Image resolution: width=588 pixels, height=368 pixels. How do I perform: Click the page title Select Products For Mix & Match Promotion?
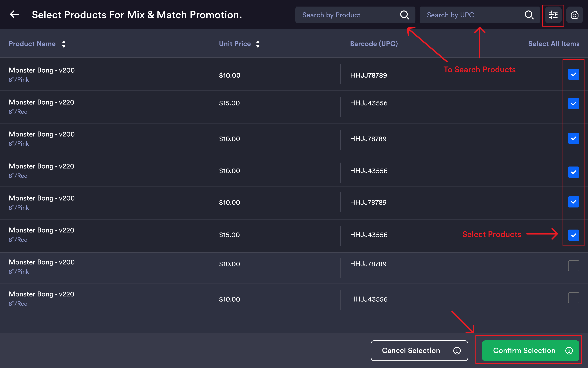pyautogui.click(x=137, y=15)
